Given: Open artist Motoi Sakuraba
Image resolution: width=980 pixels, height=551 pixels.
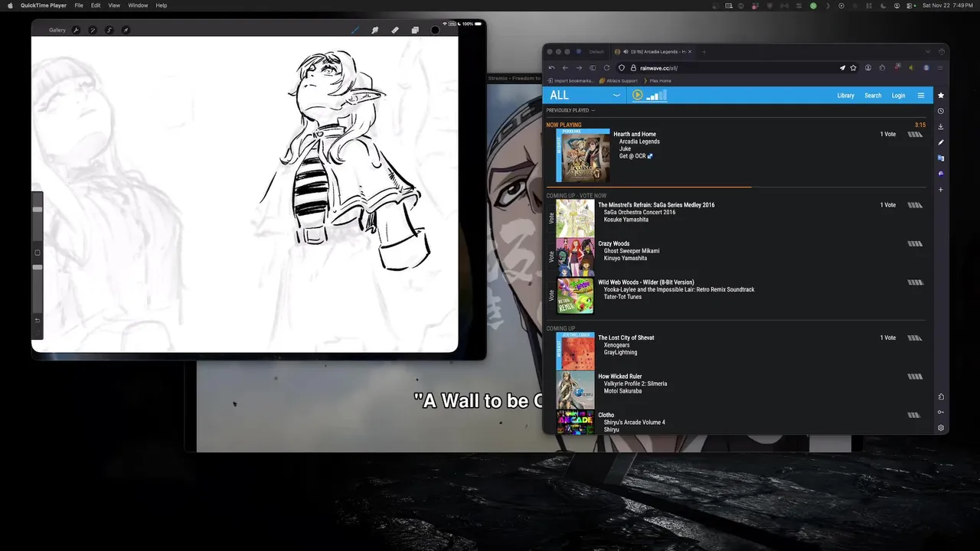Looking at the screenshot, I should pyautogui.click(x=622, y=391).
